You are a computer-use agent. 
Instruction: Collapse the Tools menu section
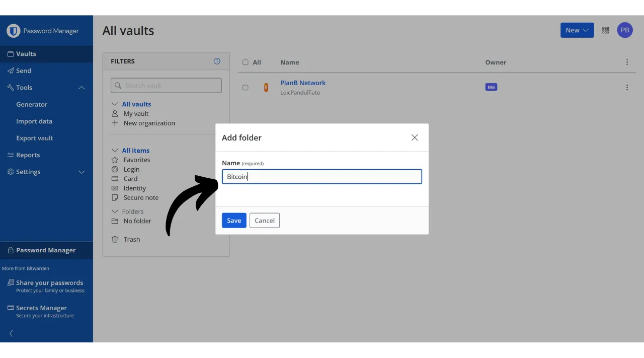[82, 88]
